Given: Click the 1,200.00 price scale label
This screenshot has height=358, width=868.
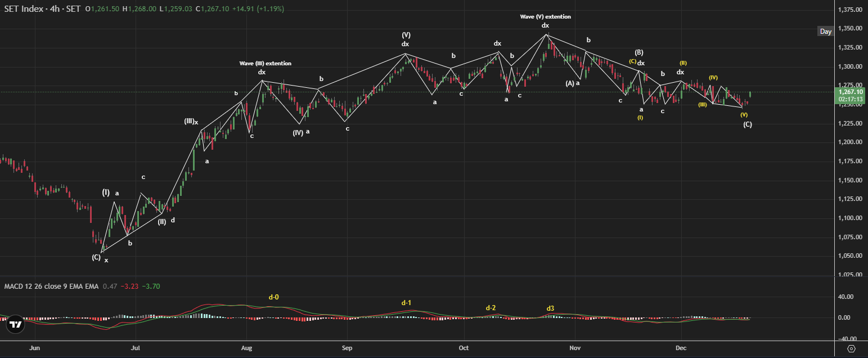Looking at the screenshot, I should pos(850,142).
